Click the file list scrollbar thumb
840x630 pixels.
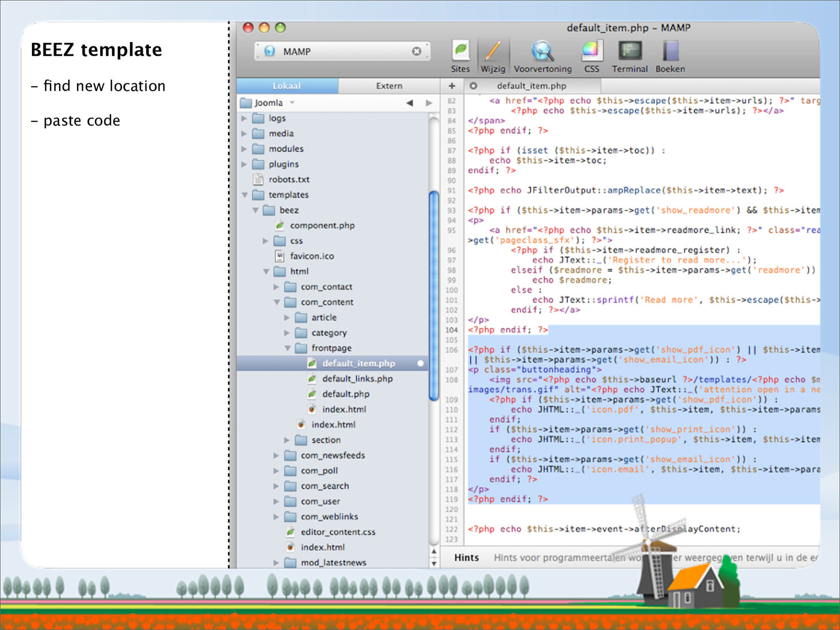click(x=434, y=296)
